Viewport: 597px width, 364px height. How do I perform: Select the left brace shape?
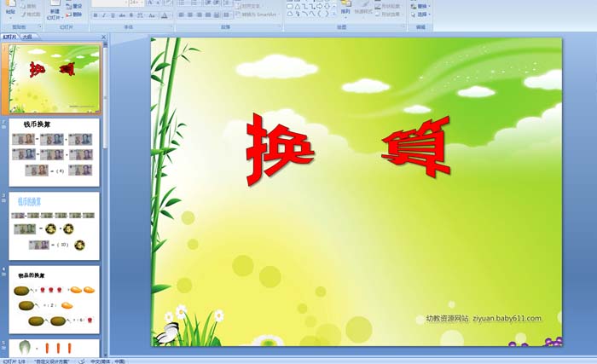pyautogui.click(x=320, y=14)
